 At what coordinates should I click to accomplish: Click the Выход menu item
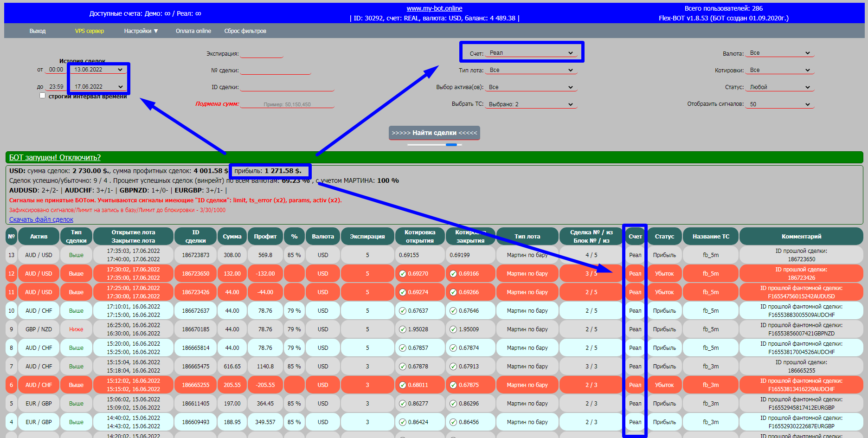tap(38, 31)
